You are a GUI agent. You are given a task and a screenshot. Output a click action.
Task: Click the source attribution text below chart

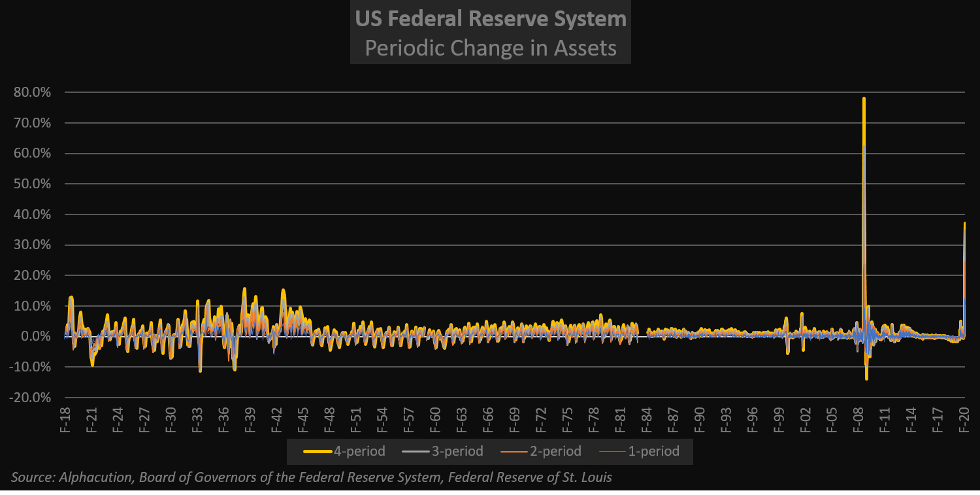coord(312,477)
